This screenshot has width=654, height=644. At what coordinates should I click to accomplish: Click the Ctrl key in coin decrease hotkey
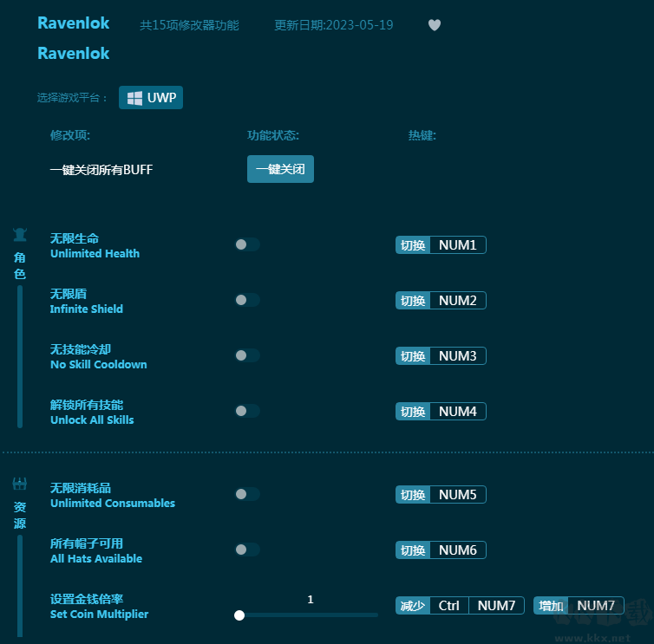(448, 605)
